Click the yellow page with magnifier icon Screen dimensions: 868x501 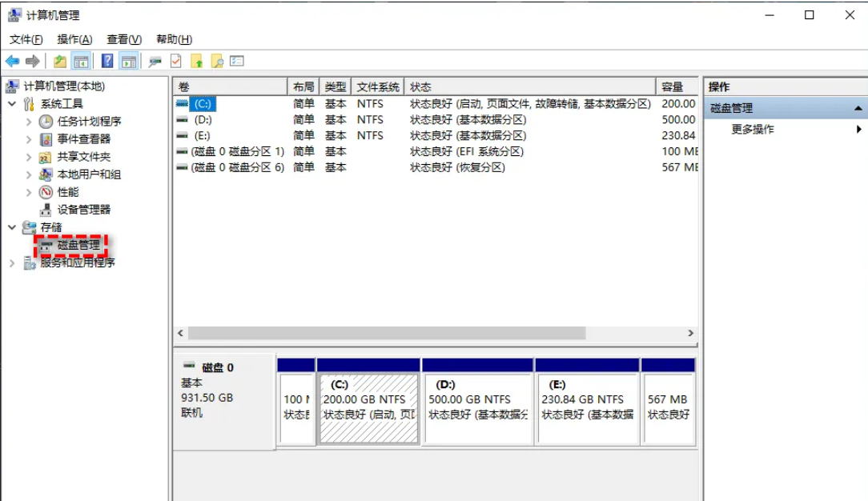[x=217, y=62]
